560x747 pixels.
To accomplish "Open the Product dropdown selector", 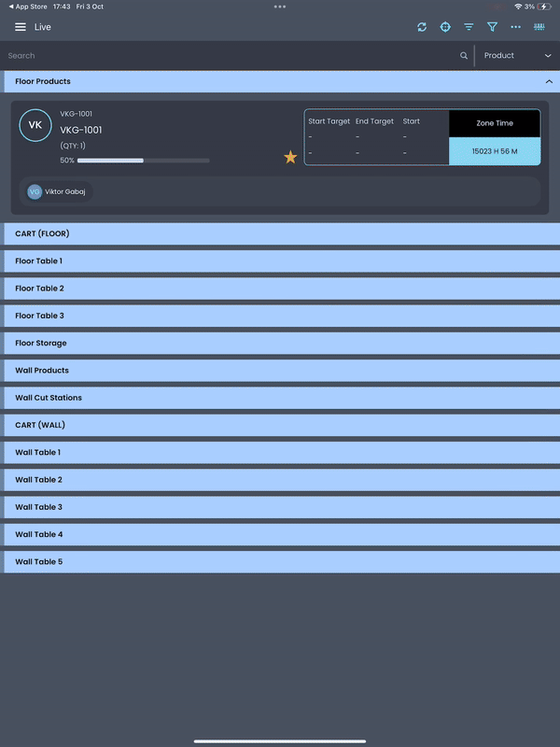I will [x=517, y=56].
